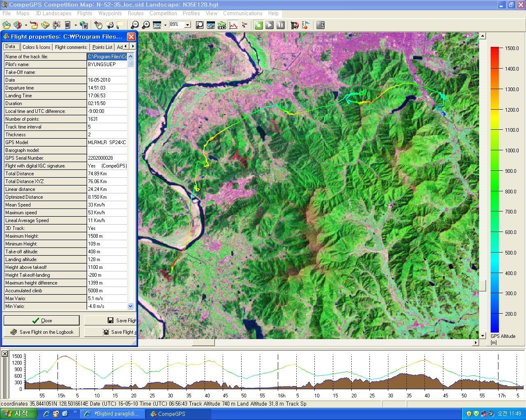Click the pause animation button
This screenshot has width=526, height=420.
pyautogui.click(x=281, y=25)
